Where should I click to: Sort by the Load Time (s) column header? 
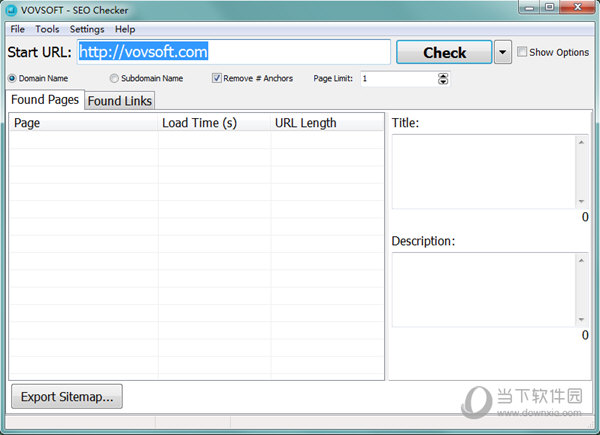[214, 123]
